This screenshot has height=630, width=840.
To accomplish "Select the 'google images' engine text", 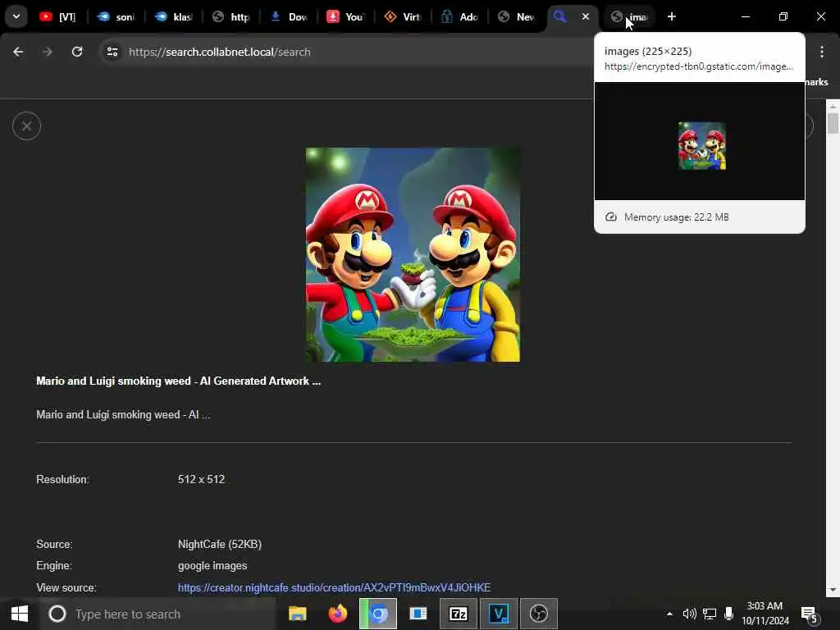I will click(x=212, y=566).
